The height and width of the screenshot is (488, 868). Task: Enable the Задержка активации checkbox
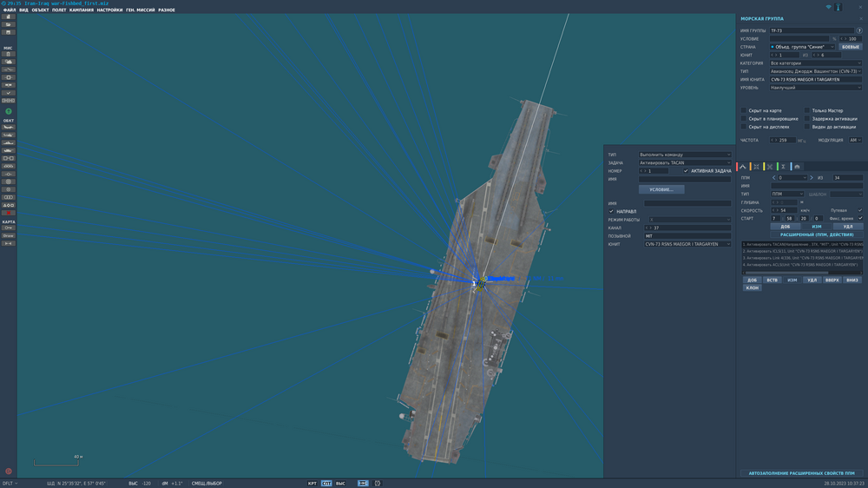pyautogui.click(x=806, y=119)
